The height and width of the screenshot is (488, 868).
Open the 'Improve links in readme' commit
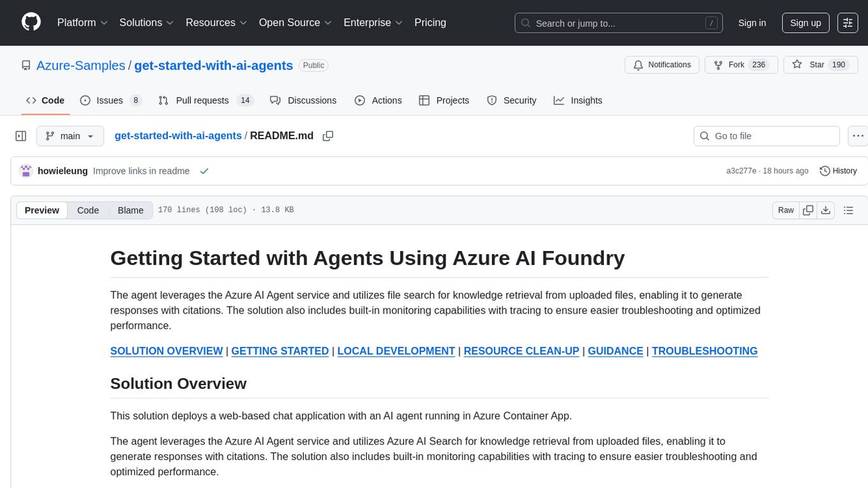click(141, 171)
